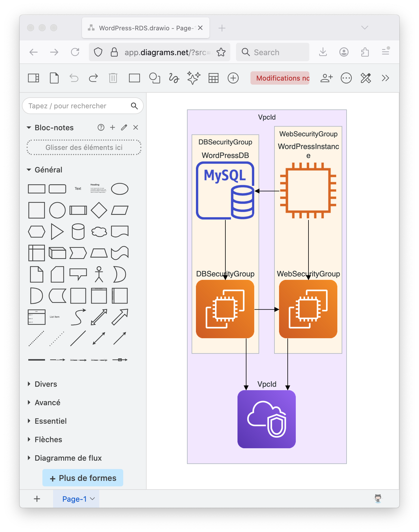Close the WordPress-RDS.drawio browser tab
This screenshot has width=419, height=532.
[x=200, y=28]
